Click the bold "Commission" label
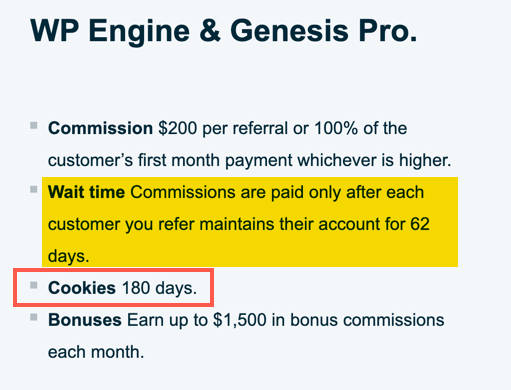The image size is (511, 390). click(x=100, y=128)
